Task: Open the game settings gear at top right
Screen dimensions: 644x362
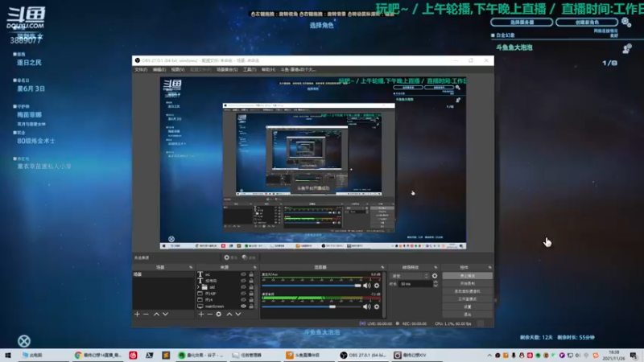Action: (x=626, y=23)
